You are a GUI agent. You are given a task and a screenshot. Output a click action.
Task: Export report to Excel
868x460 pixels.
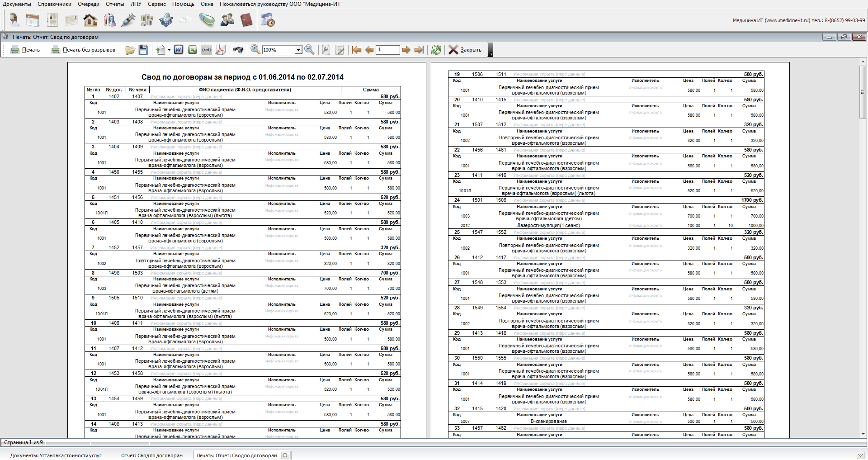(x=193, y=50)
